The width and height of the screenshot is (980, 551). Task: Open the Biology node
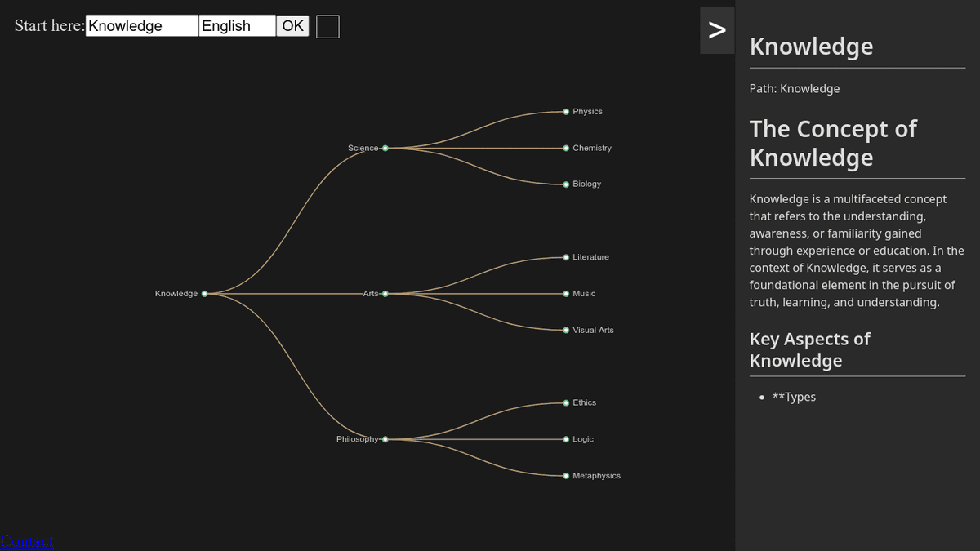pyautogui.click(x=566, y=184)
